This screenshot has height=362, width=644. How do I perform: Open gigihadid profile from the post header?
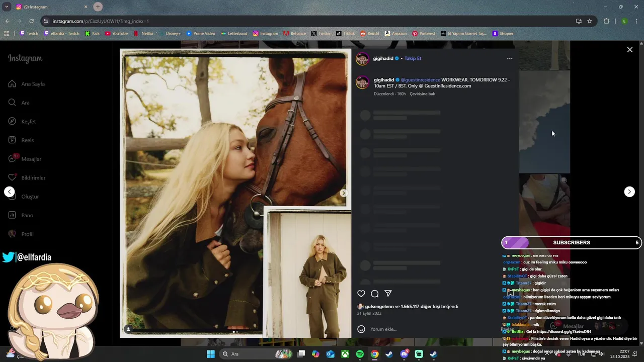click(383, 58)
